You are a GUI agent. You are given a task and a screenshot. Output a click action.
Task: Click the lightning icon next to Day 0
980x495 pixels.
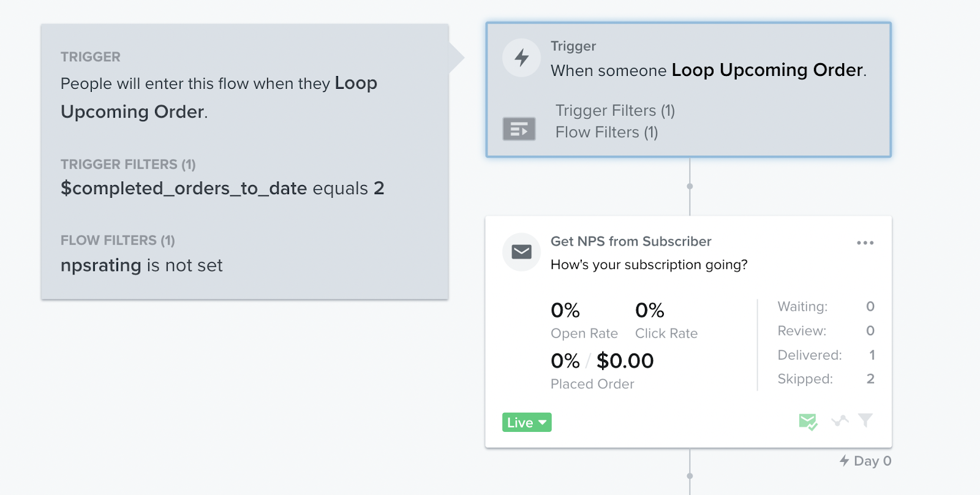pos(845,461)
